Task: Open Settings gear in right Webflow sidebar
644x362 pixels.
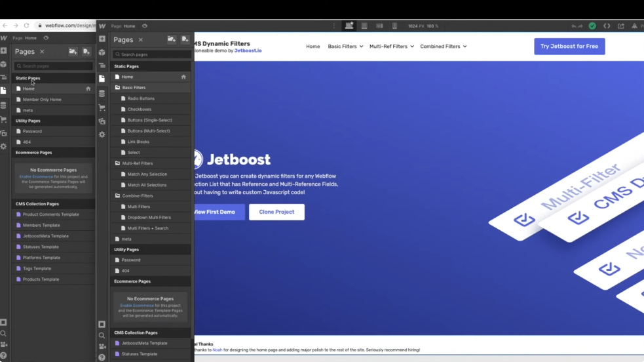Action: click(102, 134)
